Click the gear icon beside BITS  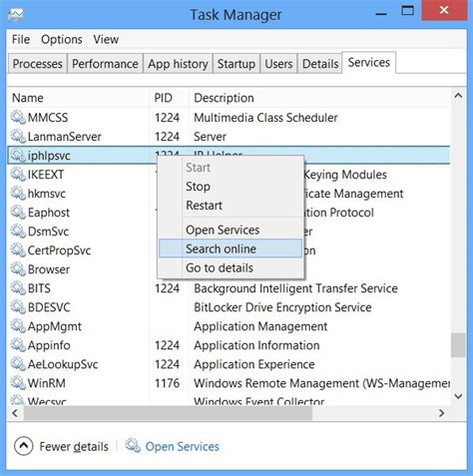(18, 288)
